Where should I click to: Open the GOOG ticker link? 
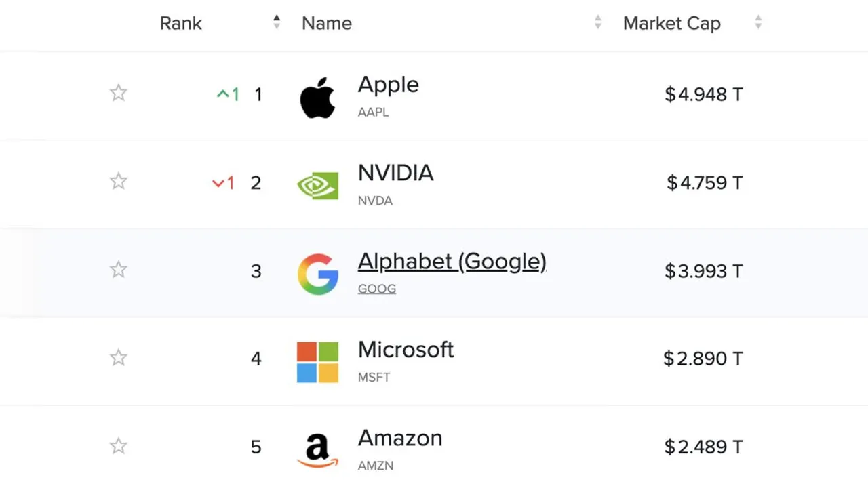tap(377, 289)
